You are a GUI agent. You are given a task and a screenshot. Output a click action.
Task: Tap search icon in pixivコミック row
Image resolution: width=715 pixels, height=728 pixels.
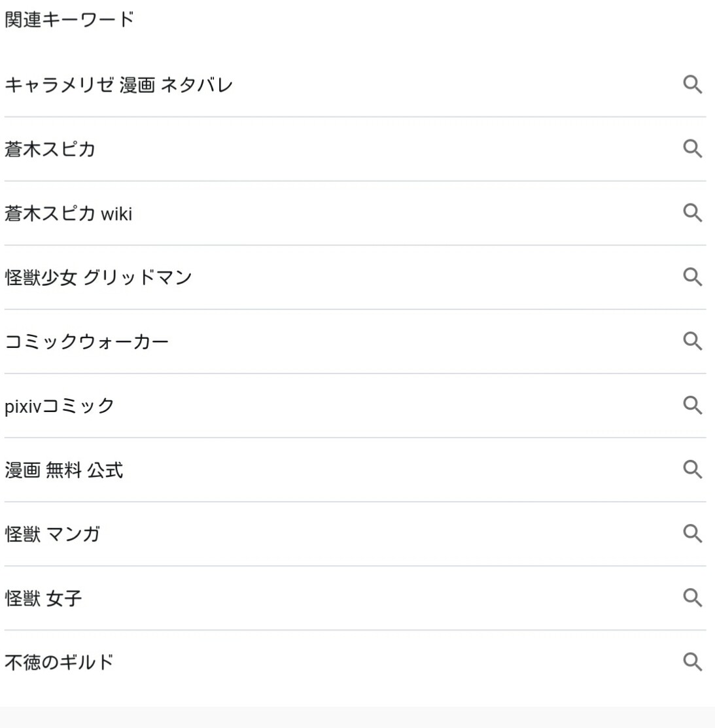coord(692,406)
